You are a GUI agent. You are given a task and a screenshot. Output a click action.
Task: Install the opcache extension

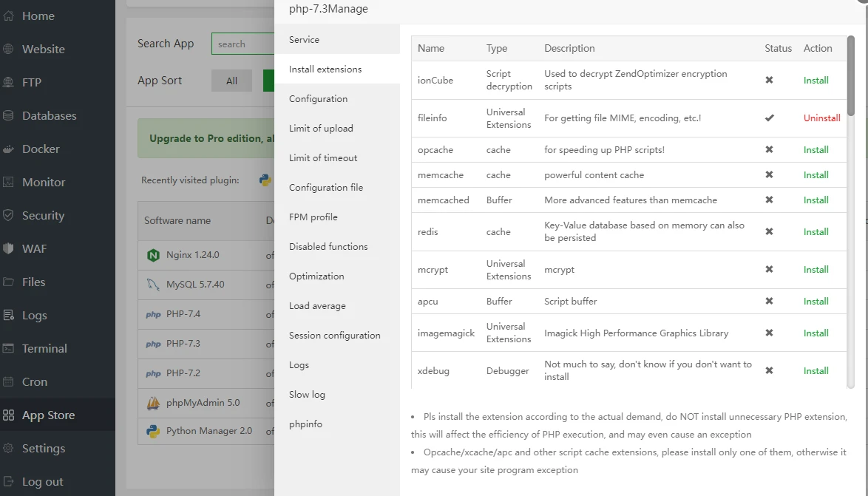pyautogui.click(x=816, y=149)
